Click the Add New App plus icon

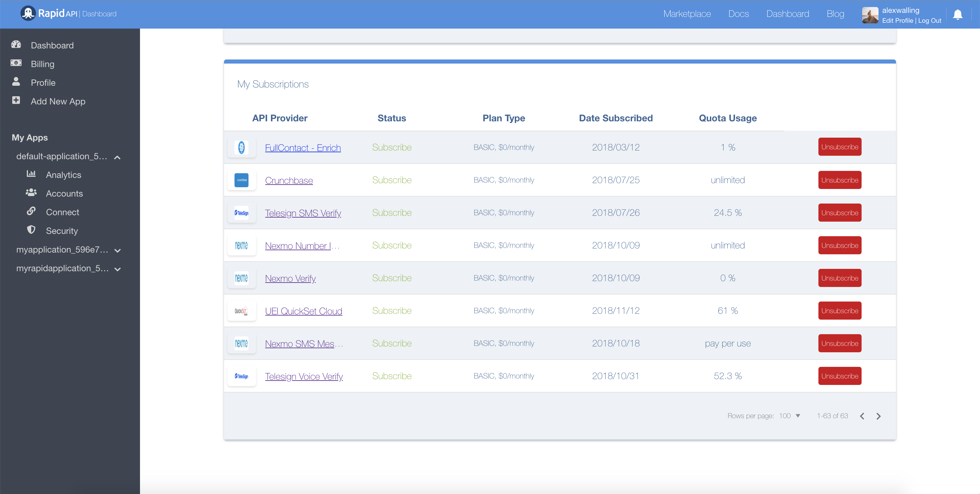click(16, 100)
